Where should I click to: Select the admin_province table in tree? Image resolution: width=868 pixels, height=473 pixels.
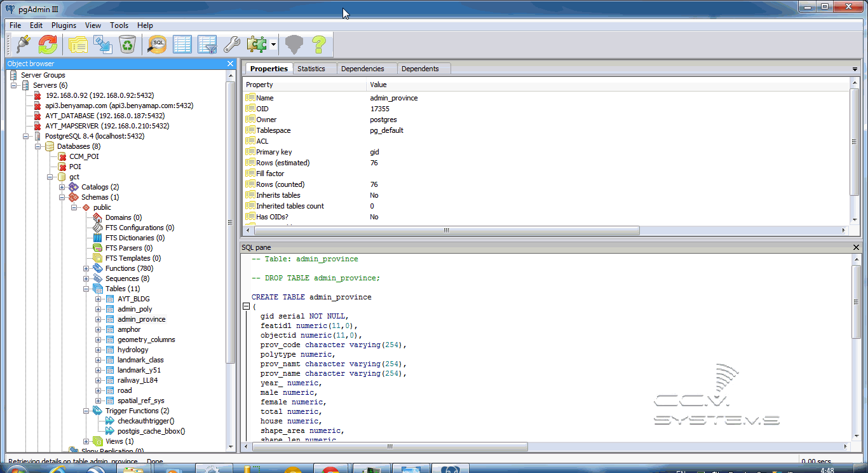[141, 319]
